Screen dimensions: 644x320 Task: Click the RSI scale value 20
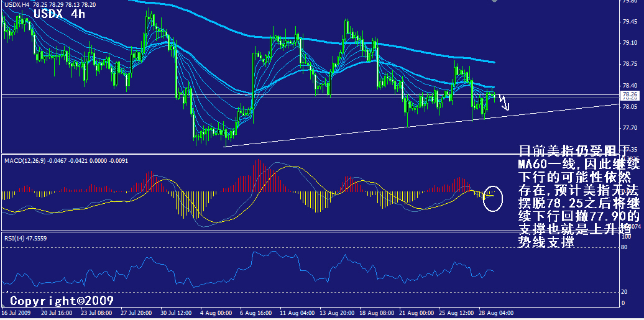click(x=625, y=292)
